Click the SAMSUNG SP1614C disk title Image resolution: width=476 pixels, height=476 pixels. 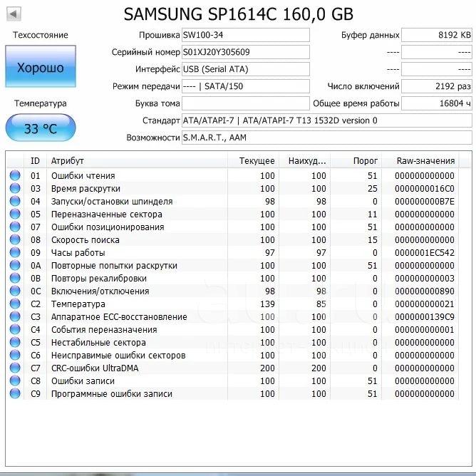(238, 14)
